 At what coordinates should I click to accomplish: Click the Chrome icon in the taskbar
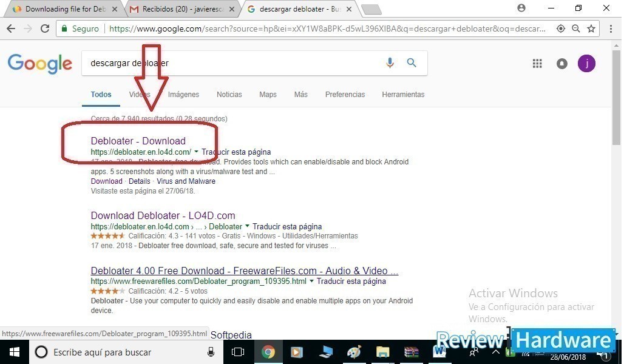tap(268, 352)
